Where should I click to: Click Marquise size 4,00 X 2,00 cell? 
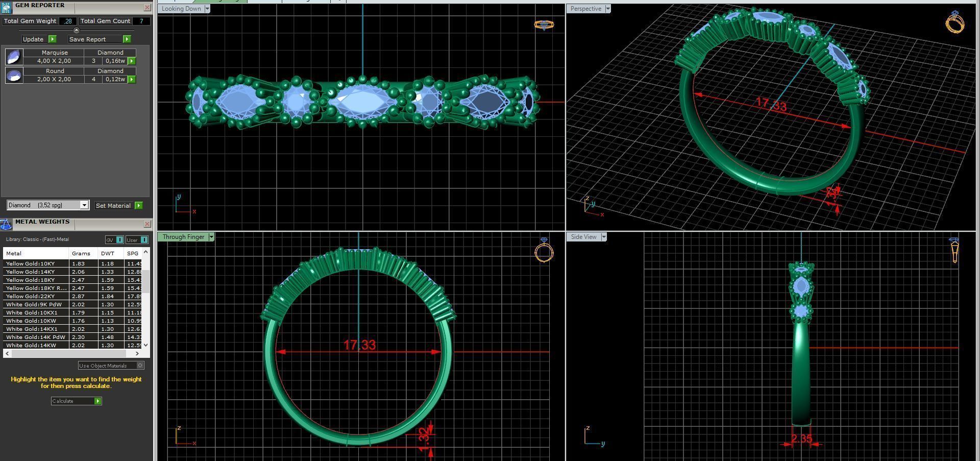point(54,61)
